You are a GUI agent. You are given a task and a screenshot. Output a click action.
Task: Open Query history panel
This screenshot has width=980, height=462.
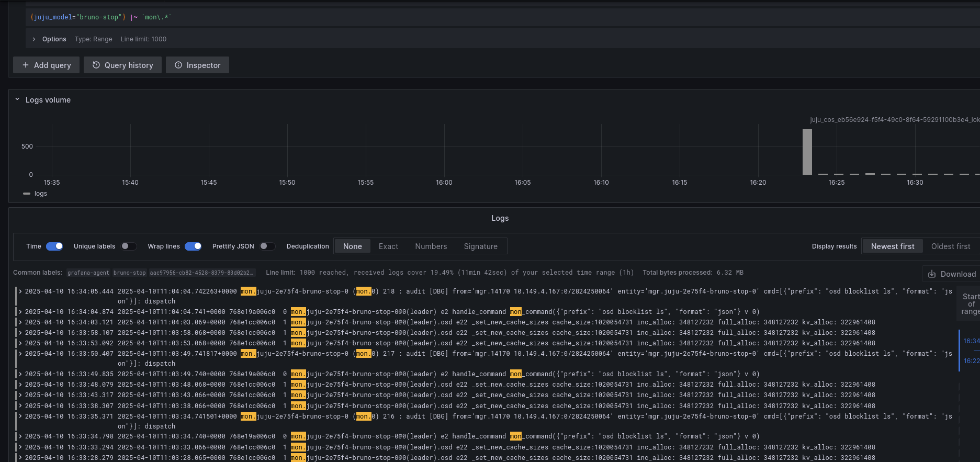click(123, 65)
